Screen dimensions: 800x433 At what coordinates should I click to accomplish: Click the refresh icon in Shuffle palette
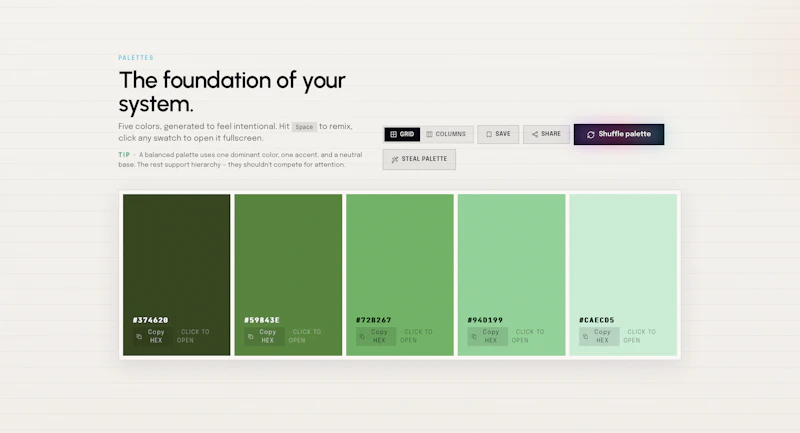tap(591, 135)
